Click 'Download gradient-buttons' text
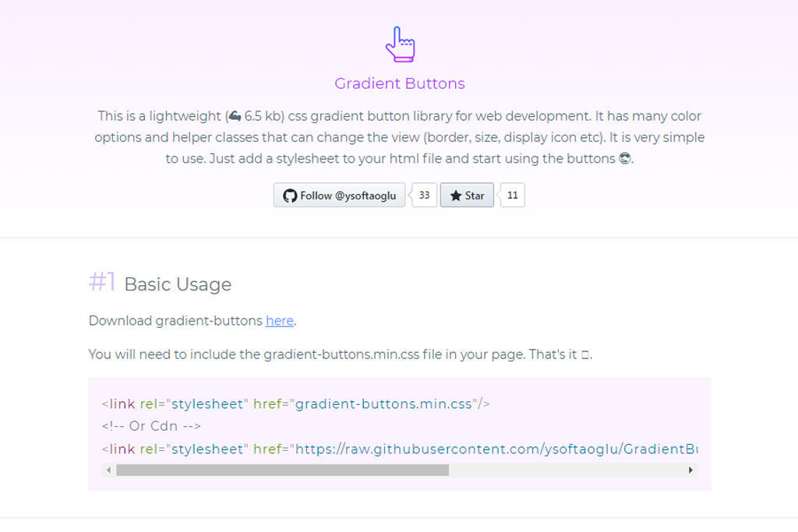 click(x=175, y=321)
